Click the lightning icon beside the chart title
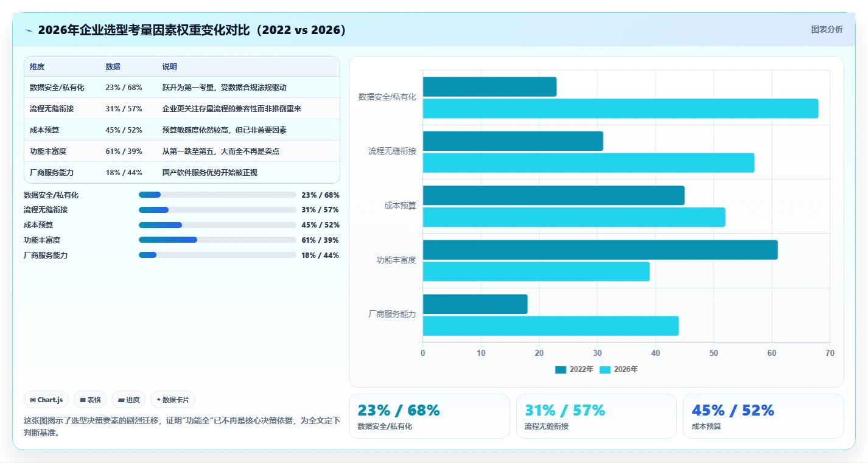This screenshot has height=463, width=868. (x=29, y=30)
